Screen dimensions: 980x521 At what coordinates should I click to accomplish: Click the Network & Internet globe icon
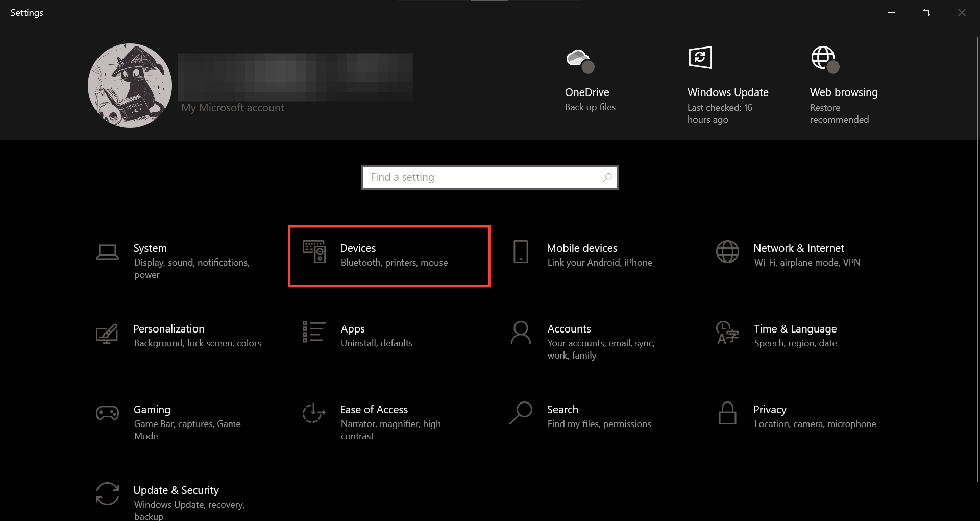727,252
